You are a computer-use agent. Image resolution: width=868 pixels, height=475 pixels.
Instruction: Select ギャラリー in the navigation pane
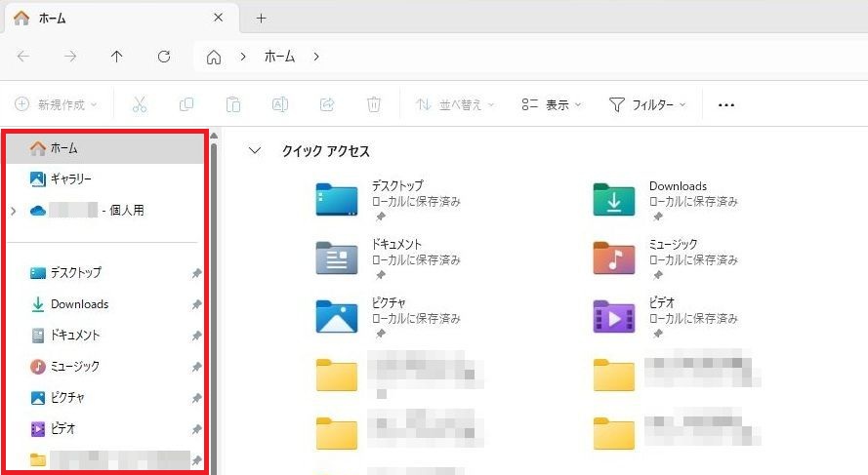coord(70,179)
